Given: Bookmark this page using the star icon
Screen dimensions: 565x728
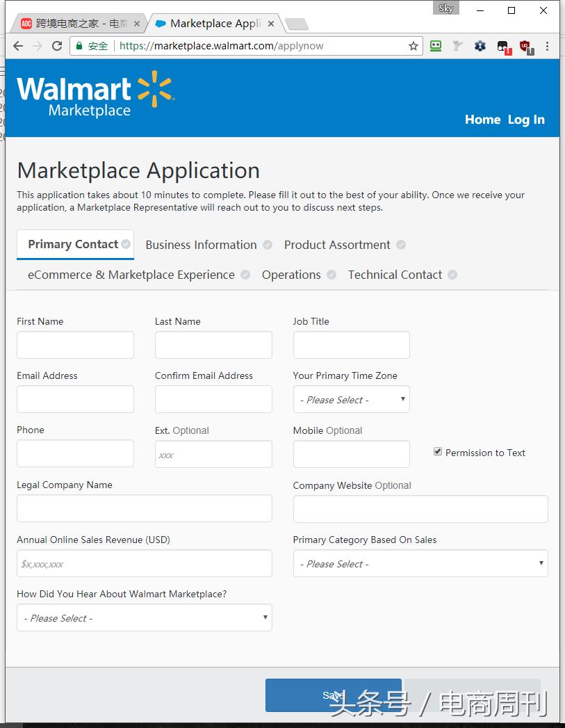Looking at the screenshot, I should [413, 46].
